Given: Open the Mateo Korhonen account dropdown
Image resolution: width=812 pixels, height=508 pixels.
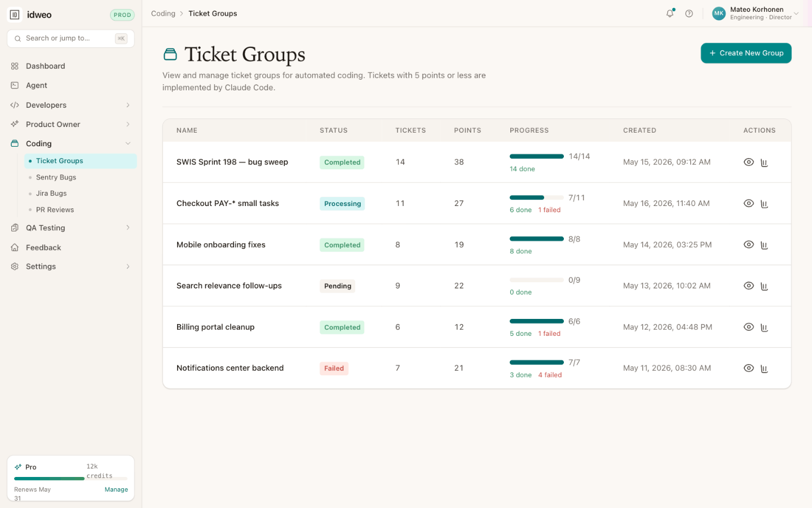Looking at the screenshot, I should pos(756,14).
